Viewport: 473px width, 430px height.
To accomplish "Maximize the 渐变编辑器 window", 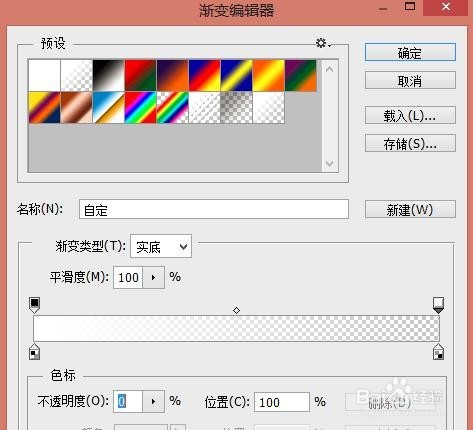I will coord(410,7).
